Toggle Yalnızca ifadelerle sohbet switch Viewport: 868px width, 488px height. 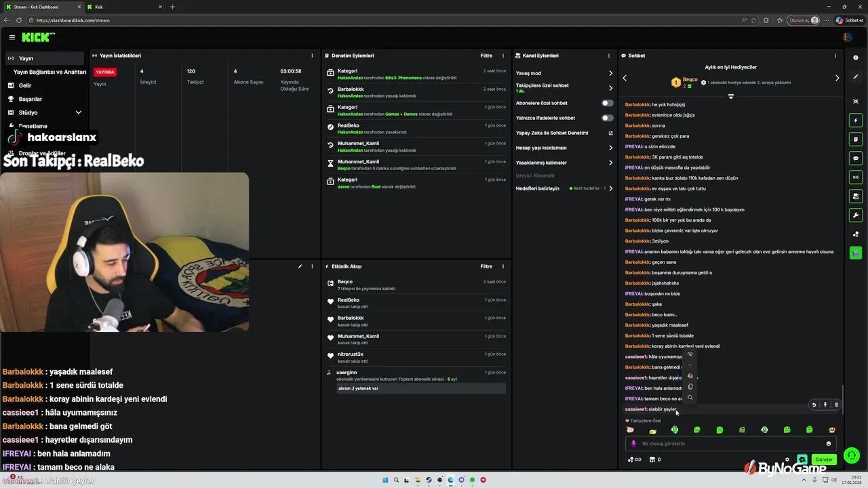pyautogui.click(x=608, y=118)
